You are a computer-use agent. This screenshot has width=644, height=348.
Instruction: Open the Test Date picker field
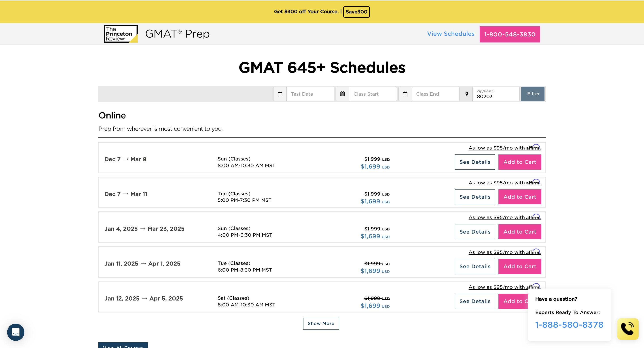pos(310,94)
